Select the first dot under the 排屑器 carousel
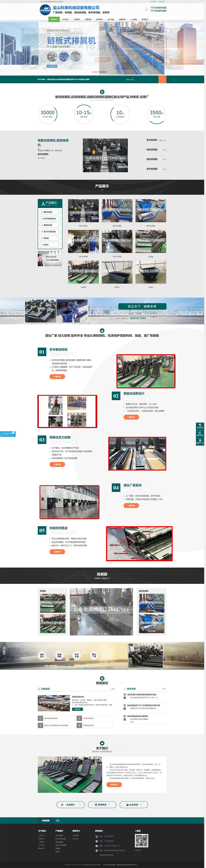Image resolution: width=206 pixels, height=868 pixels. click(x=98, y=634)
